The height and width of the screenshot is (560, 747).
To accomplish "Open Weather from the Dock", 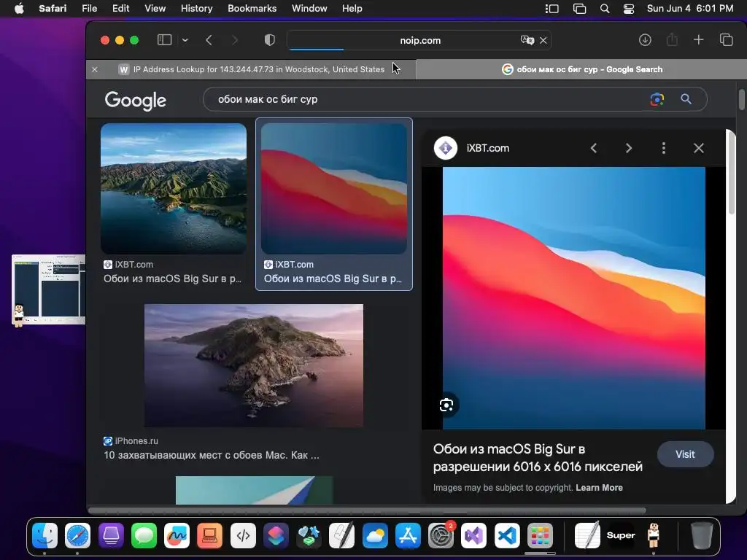I will click(375, 536).
